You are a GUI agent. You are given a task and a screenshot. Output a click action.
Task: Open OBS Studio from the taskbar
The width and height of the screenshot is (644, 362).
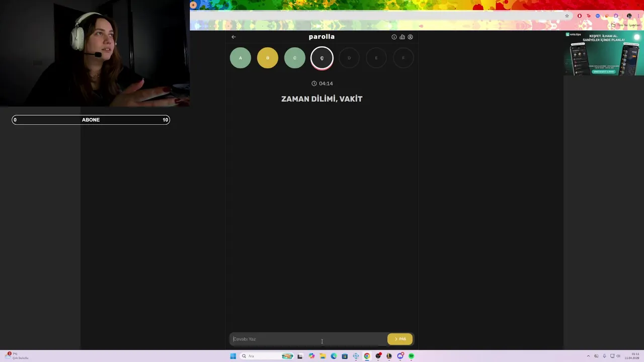(x=378, y=356)
